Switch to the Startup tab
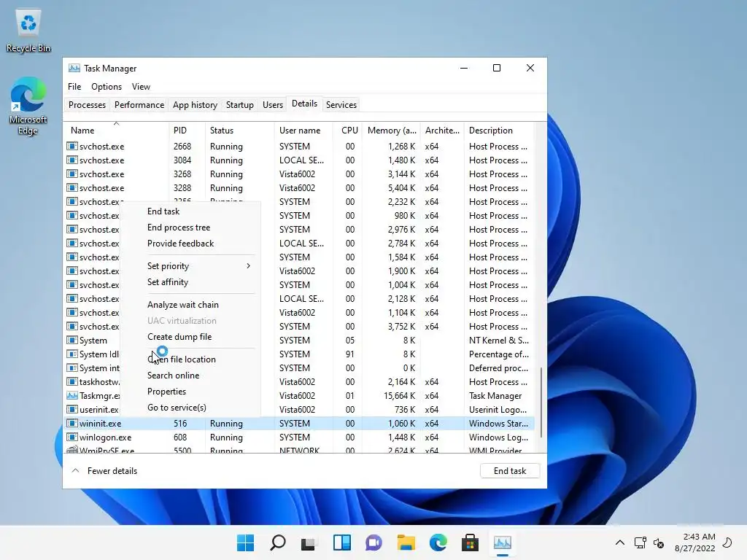 point(239,105)
